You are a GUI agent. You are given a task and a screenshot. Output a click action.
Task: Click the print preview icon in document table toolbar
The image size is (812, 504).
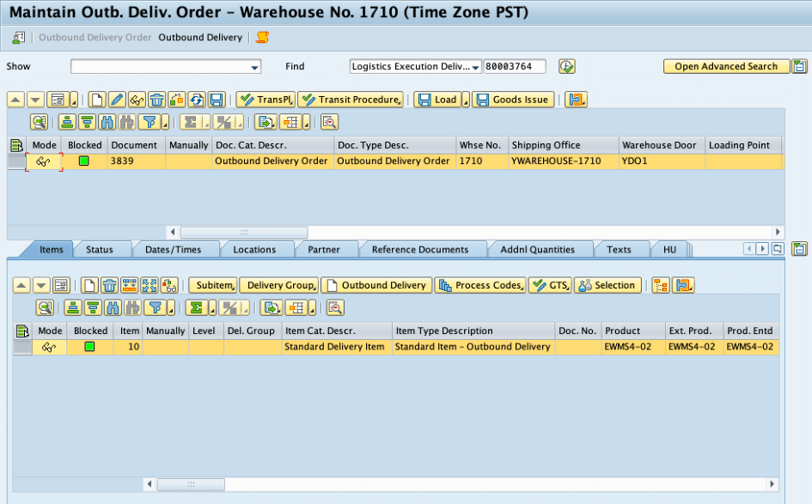coord(329,122)
